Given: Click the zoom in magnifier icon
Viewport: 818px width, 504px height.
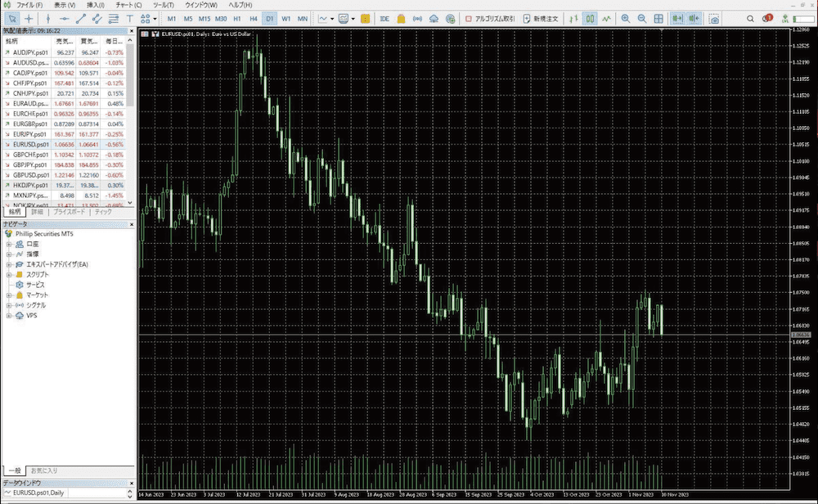Looking at the screenshot, I should coord(626,18).
